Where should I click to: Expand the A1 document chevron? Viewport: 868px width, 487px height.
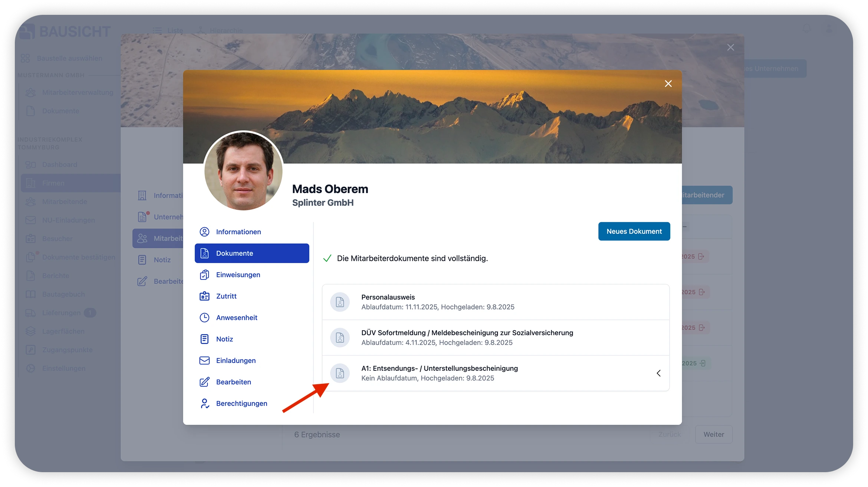[x=658, y=373]
